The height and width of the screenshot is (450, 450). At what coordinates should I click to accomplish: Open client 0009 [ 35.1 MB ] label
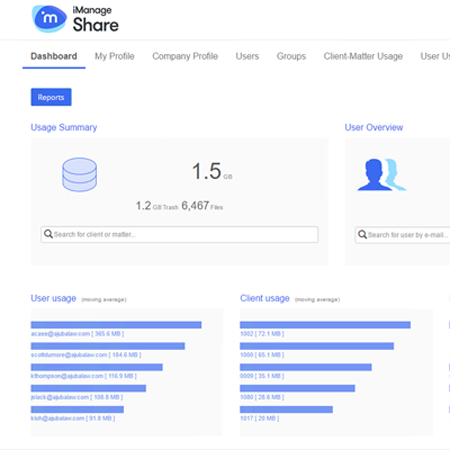point(262,376)
